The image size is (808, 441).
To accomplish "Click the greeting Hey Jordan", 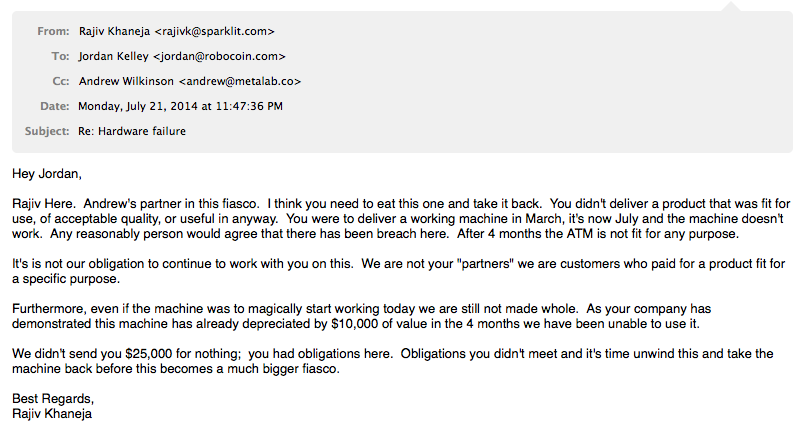I will point(48,174).
